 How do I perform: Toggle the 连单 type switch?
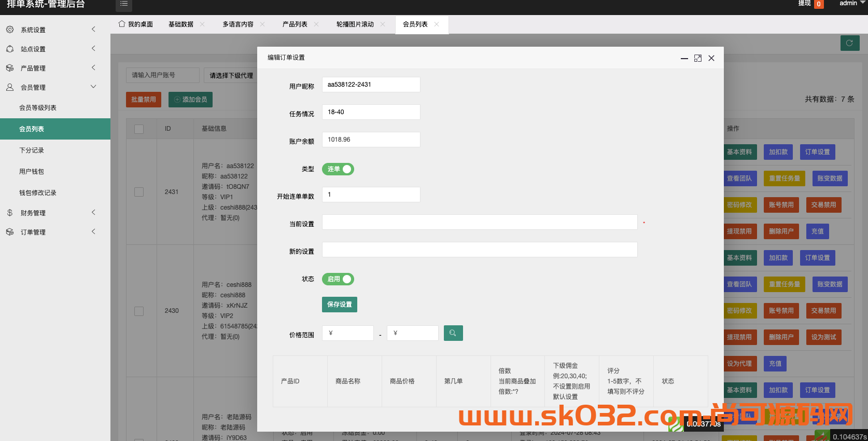[338, 169]
